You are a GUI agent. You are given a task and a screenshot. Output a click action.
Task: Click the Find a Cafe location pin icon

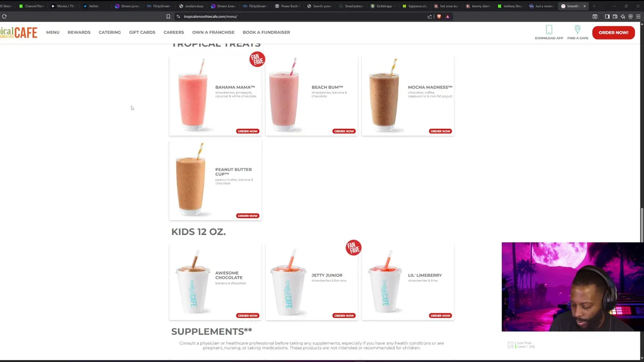tap(578, 30)
